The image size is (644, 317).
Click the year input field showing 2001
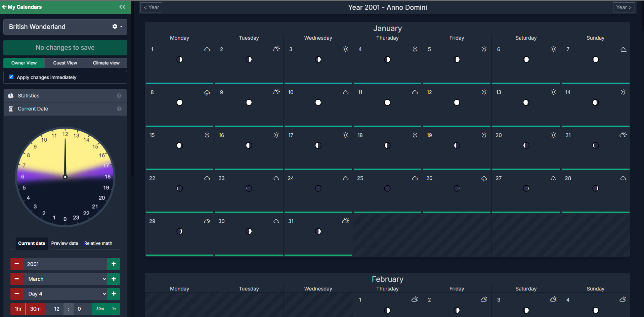coord(65,264)
